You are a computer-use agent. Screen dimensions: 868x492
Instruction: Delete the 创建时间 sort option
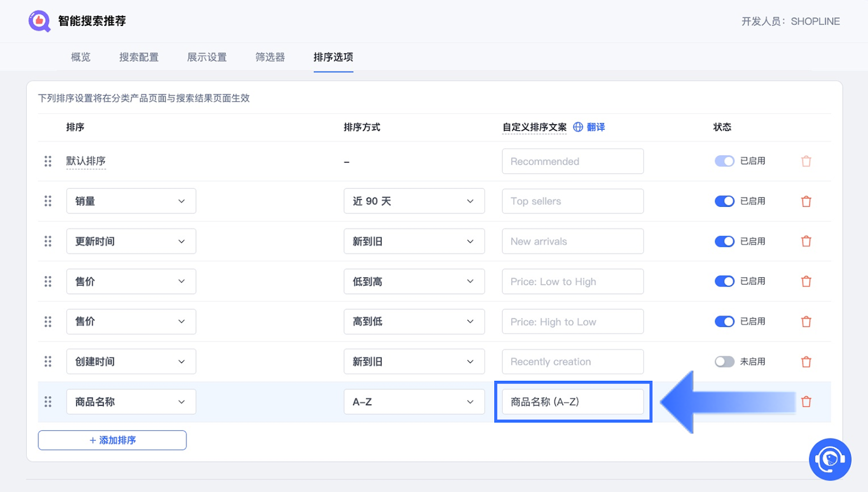tap(806, 362)
